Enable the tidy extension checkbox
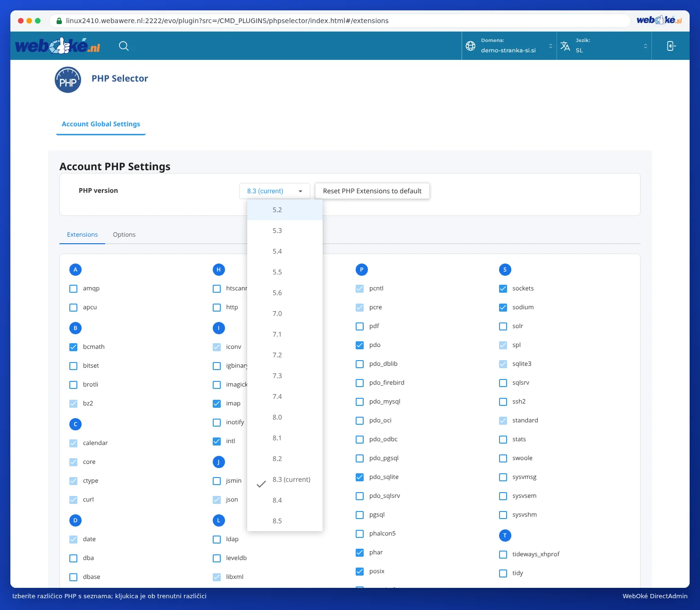Image resolution: width=700 pixels, height=610 pixels. [x=503, y=573]
